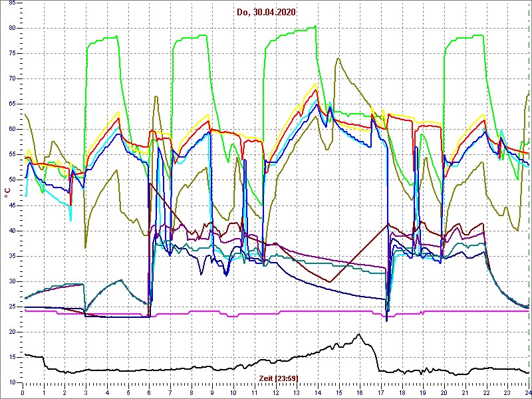
Task: Click hour 3 on the time axis
Action: click(86, 394)
